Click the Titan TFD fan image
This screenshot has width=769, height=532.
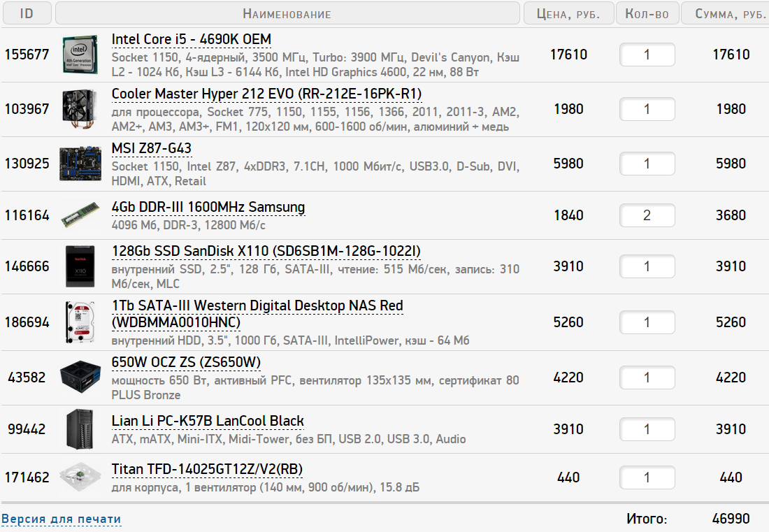(80, 477)
